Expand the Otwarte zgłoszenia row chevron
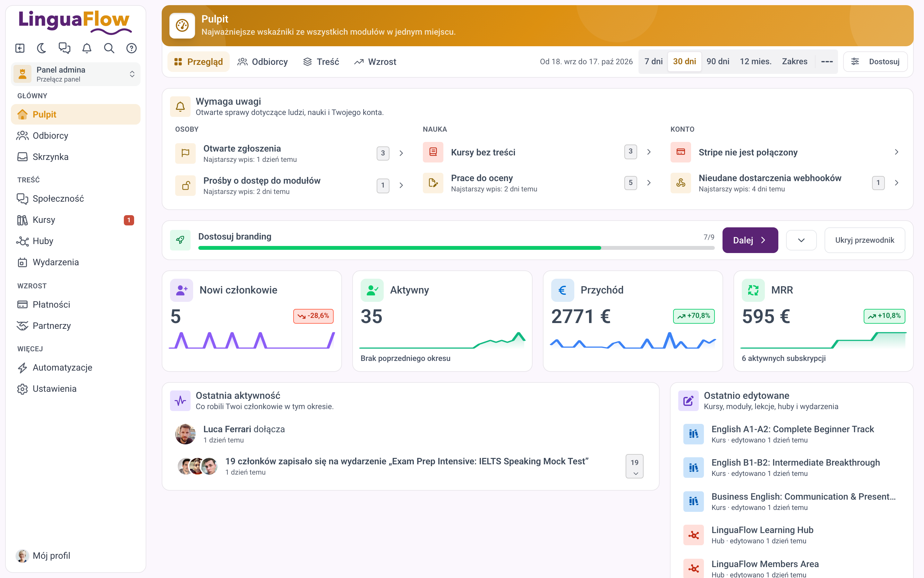Viewport: 924px width, 578px height. click(401, 153)
